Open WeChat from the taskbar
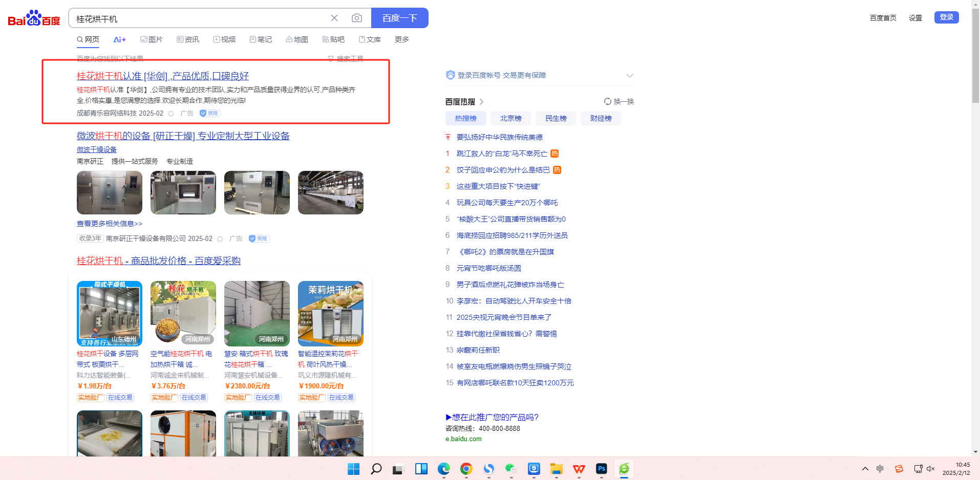The width and height of the screenshot is (980, 480). tap(510, 469)
